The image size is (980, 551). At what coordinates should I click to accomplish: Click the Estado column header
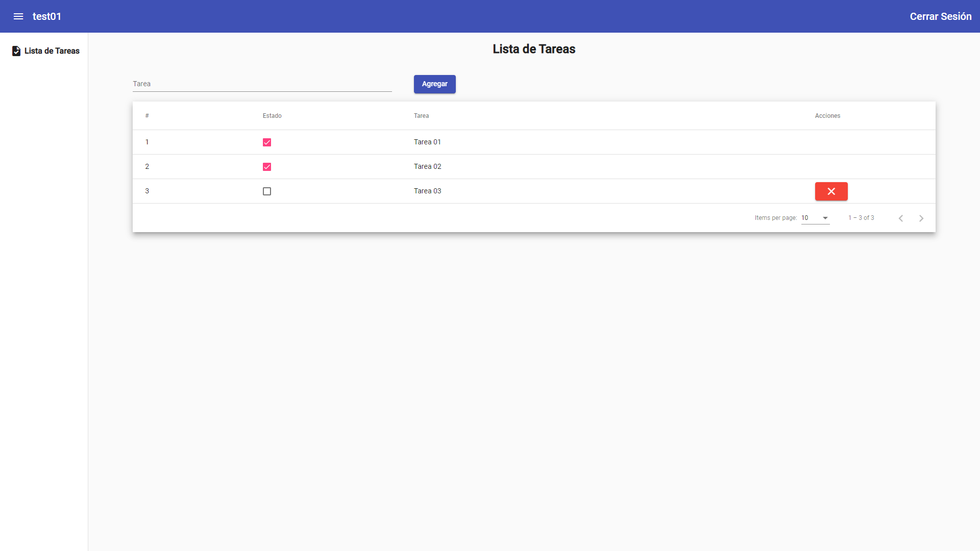(x=272, y=116)
